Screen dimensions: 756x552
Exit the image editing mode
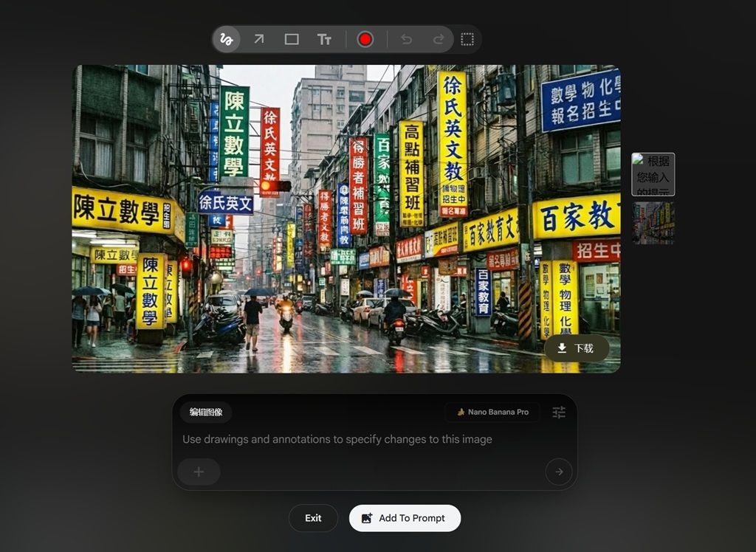pyautogui.click(x=313, y=518)
